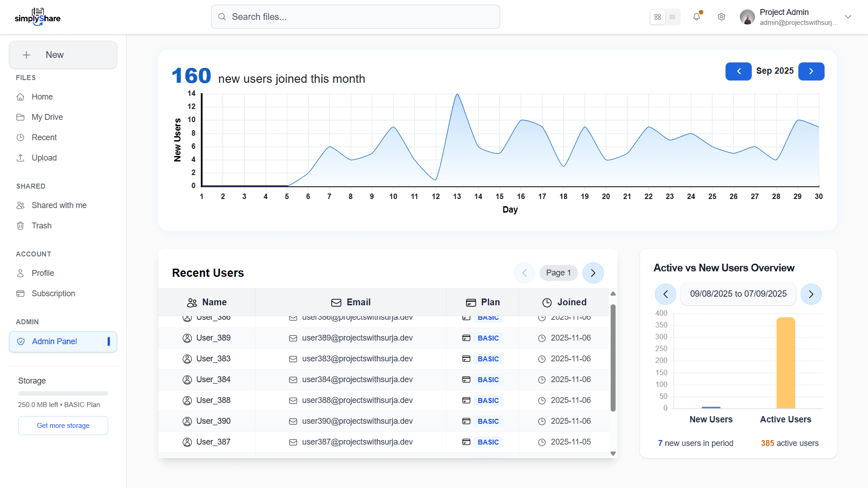Click the simplyShare logo
The height and width of the screenshot is (488, 868).
(38, 17)
